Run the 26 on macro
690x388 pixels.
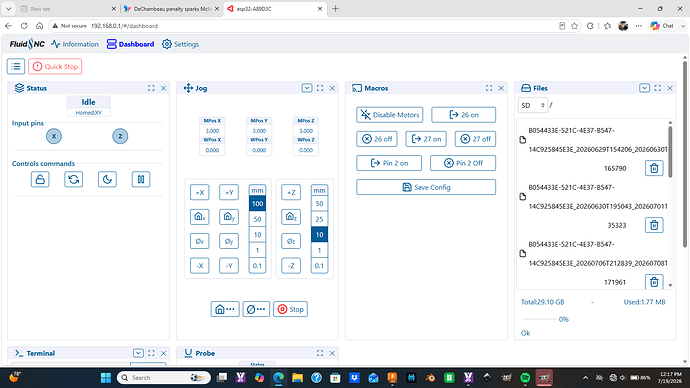463,115
